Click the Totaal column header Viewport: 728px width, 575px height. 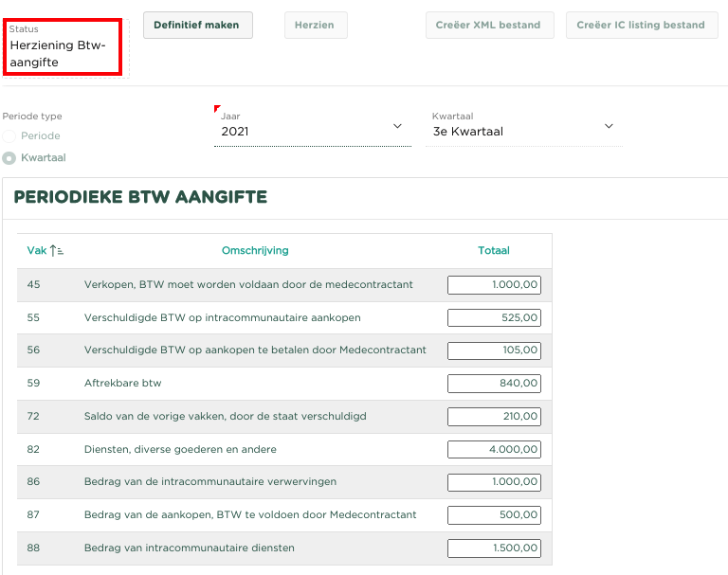(x=493, y=251)
